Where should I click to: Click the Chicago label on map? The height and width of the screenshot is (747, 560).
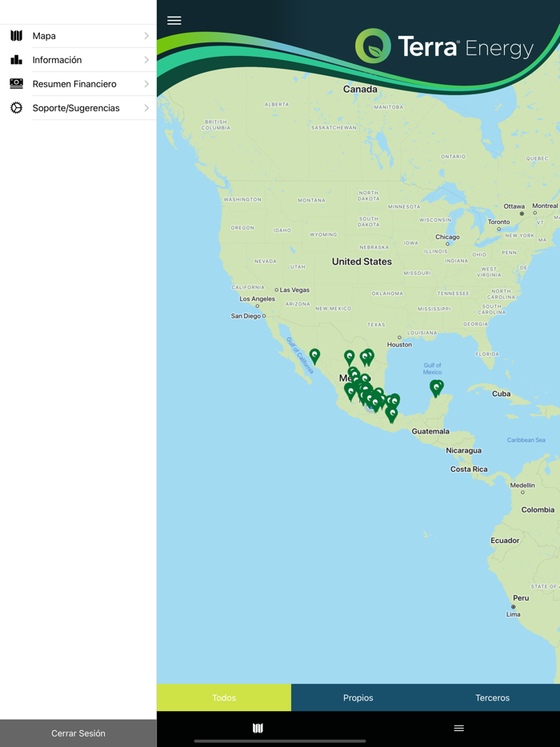(447, 237)
